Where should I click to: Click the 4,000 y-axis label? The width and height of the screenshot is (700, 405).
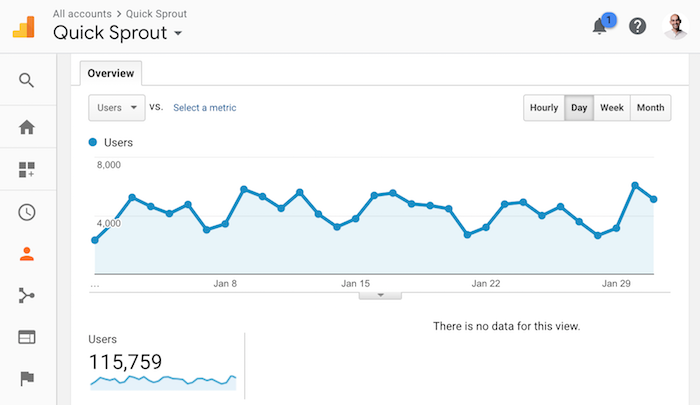[109, 223]
